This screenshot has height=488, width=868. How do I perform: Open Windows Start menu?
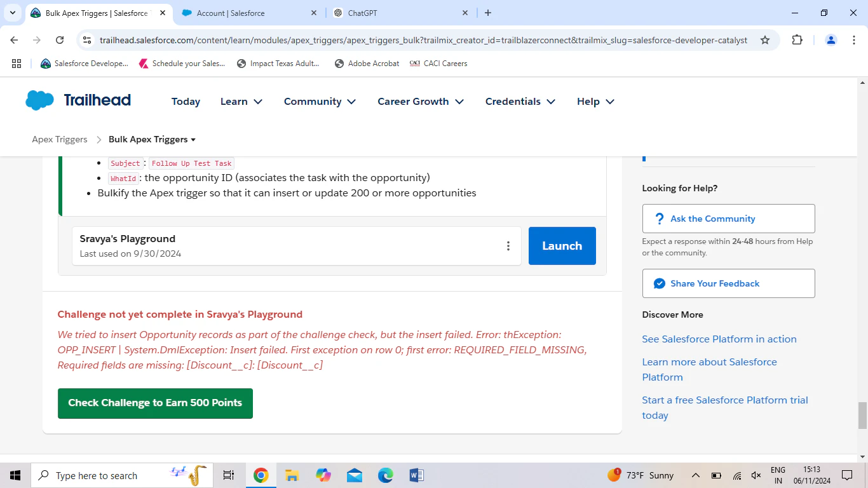(x=15, y=475)
